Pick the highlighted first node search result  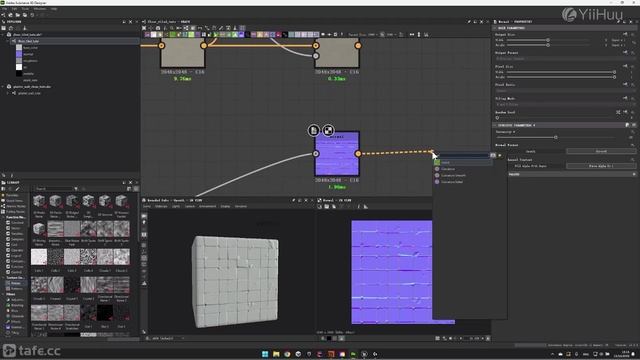click(463, 162)
